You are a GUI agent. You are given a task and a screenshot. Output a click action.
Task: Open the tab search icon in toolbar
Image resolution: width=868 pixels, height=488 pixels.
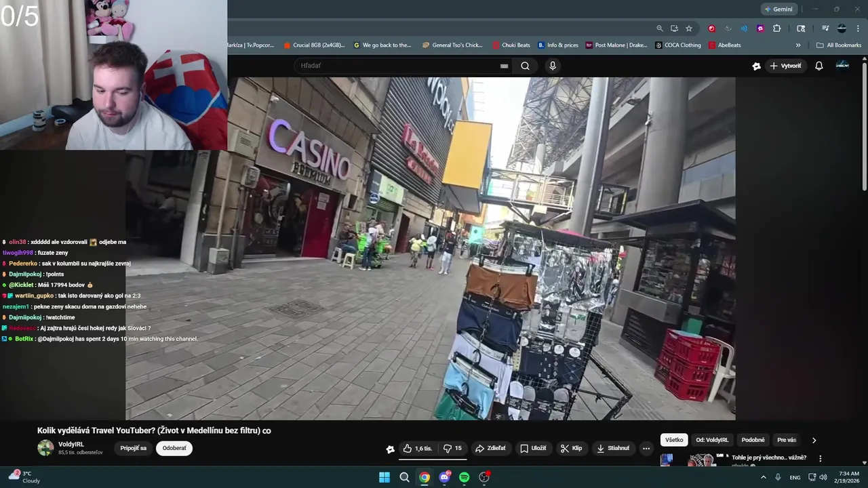(x=801, y=28)
